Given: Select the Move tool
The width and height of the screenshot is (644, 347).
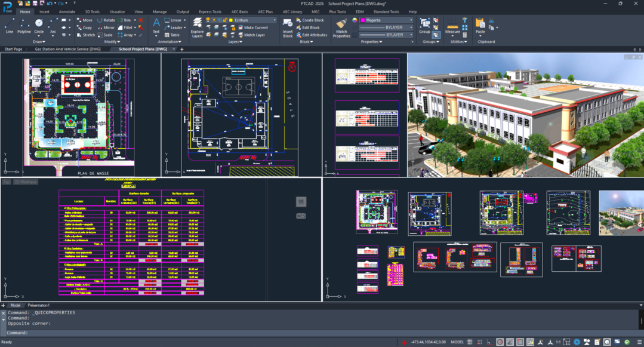Looking at the screenshot, I should [x=88, y=20].
